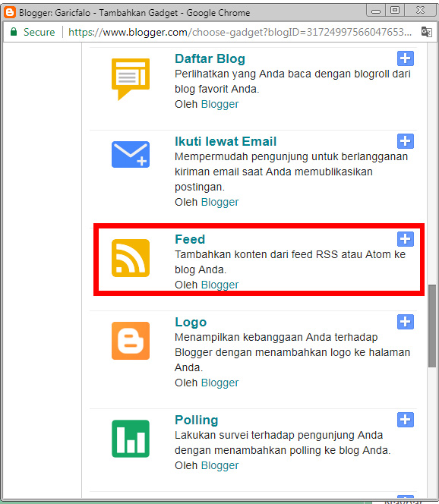Open the Logo gadget title link
The width and height of the screenshot is (439, 504).
coord(191,322)
